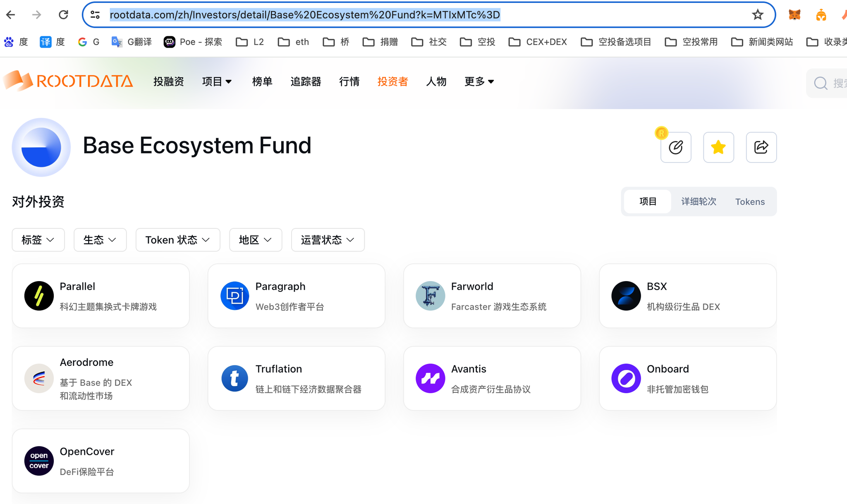Open the Poe - 探索 bookmark
This screenshot has height=504, width=847.
point(193,42)
